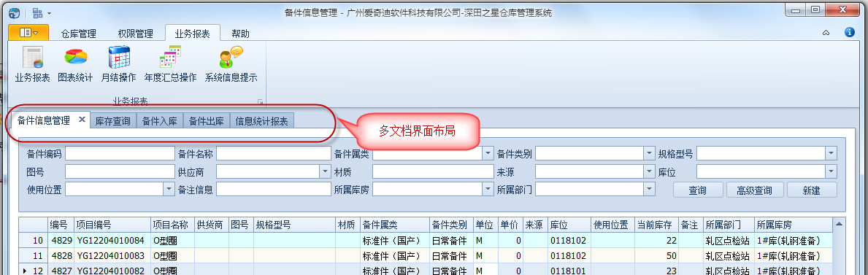
Task: Expand the 供应商 dropdown
Action: click(x=326, y=171)
